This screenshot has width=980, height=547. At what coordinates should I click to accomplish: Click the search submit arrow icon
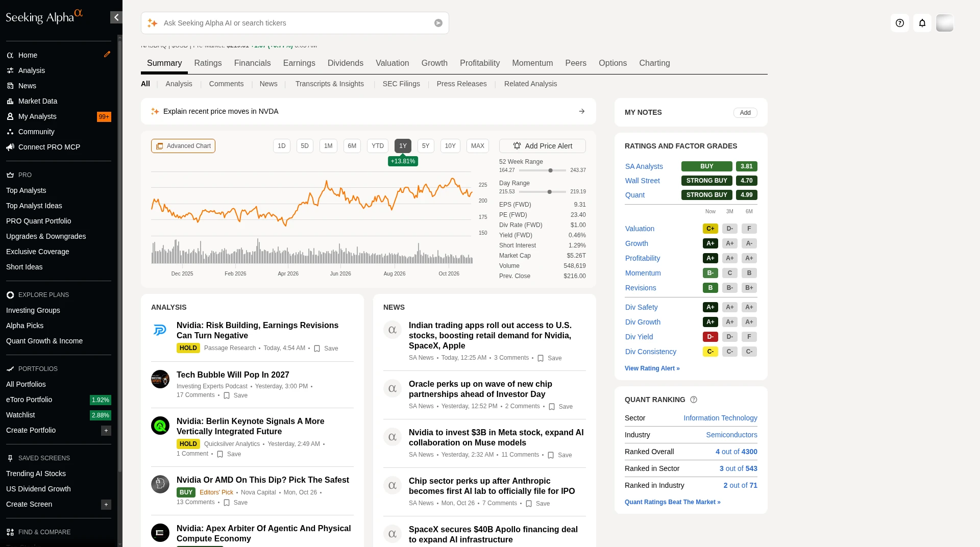(438, 23)
